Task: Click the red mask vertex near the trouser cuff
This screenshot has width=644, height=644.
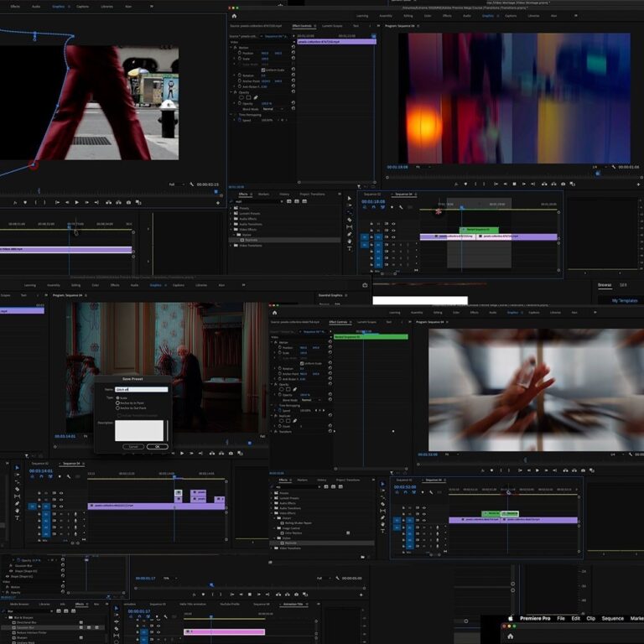Action: point(34,165)
